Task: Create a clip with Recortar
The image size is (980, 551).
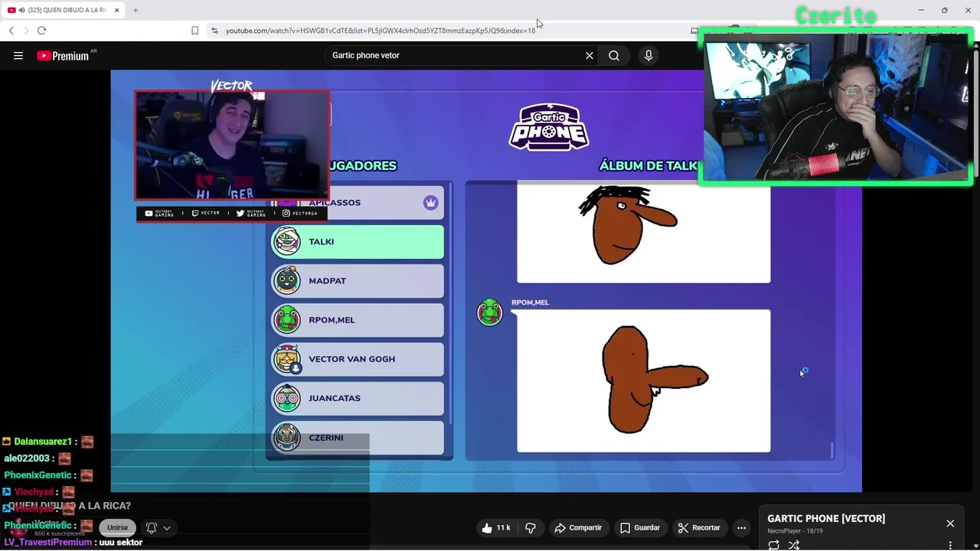Action: [x=699, y=527]
